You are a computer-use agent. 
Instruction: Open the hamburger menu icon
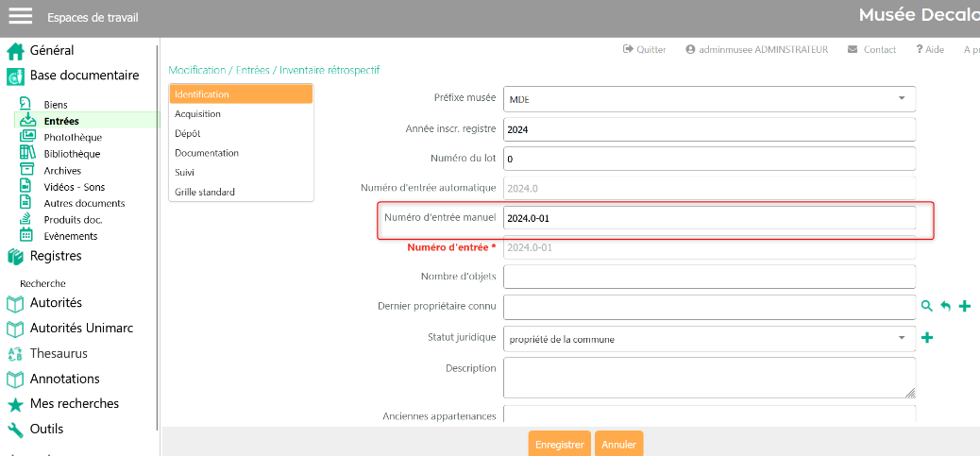pos(21,16)
